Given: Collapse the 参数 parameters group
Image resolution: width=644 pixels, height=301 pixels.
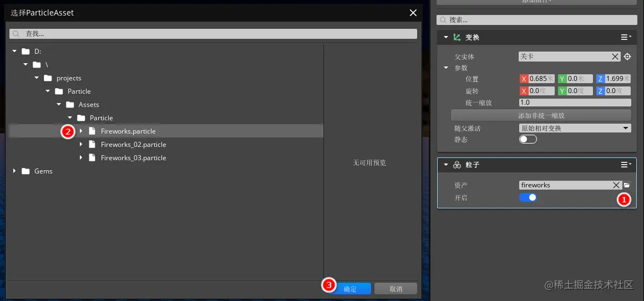Looking at the screenshot, I should pos(446,68).
